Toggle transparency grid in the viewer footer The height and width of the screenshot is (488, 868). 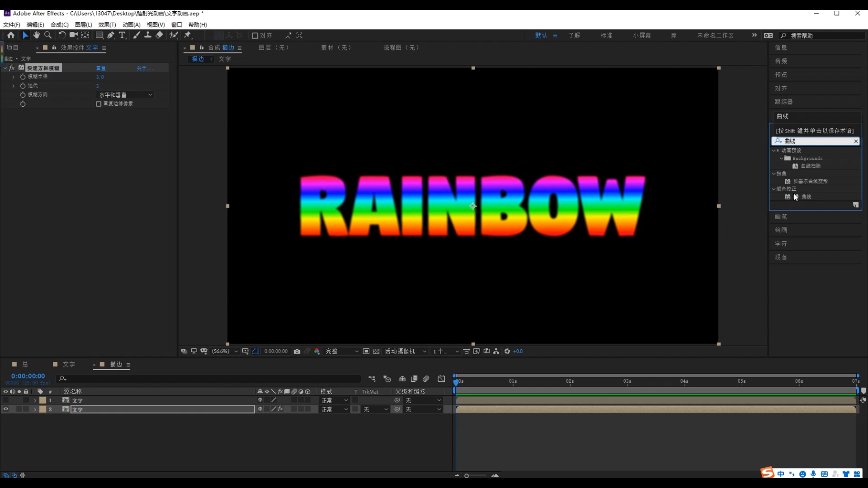point(376,352)
